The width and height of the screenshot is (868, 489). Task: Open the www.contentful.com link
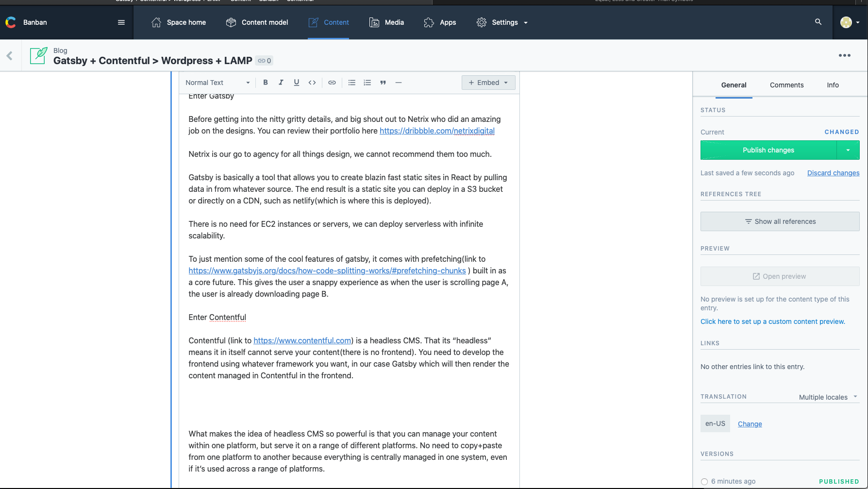coord(302,340)
